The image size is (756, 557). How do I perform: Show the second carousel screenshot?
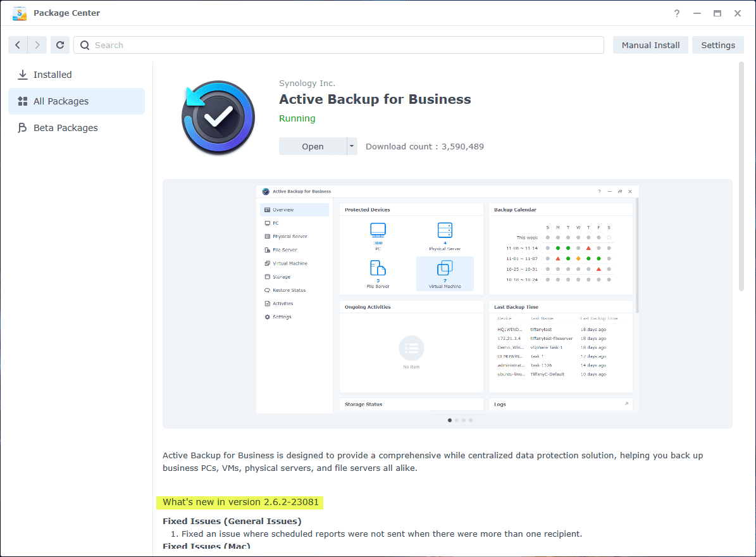[457, 420]
